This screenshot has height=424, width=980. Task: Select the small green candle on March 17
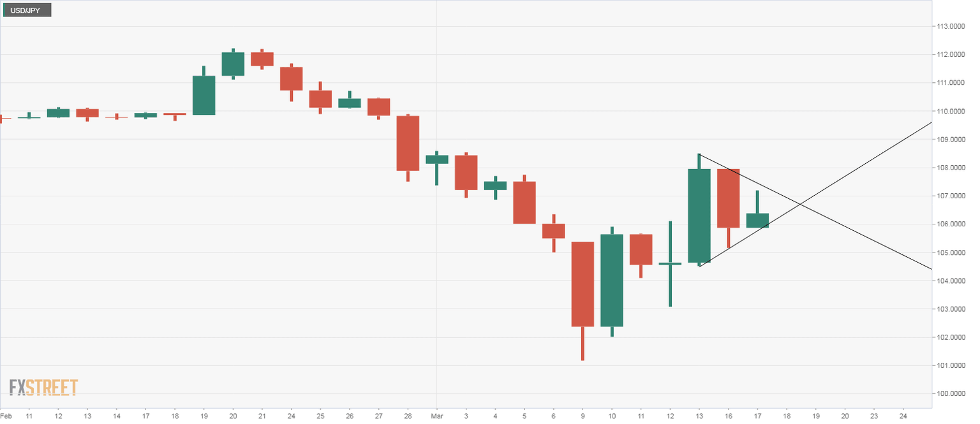click(x=757, y=221)
